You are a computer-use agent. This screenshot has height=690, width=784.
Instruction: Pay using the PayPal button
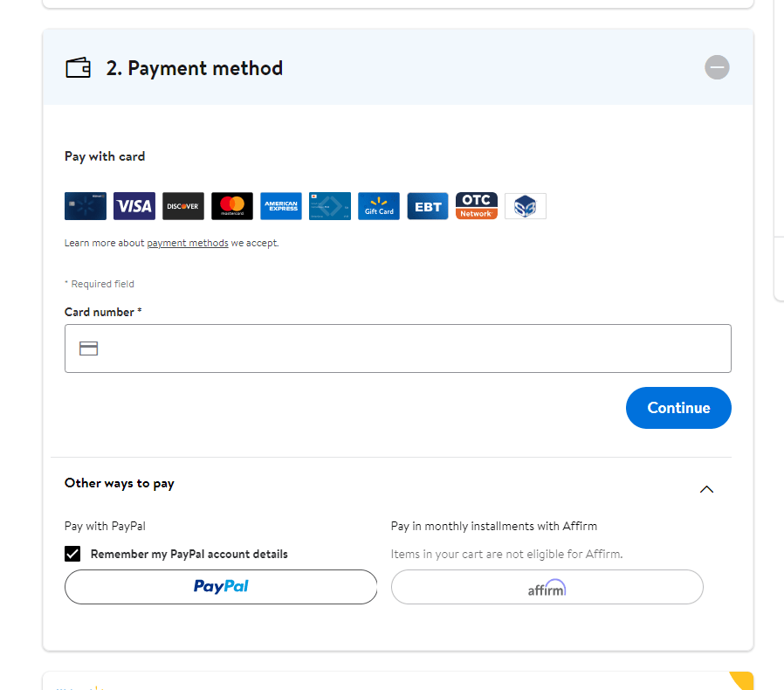(x=221, y=587)
